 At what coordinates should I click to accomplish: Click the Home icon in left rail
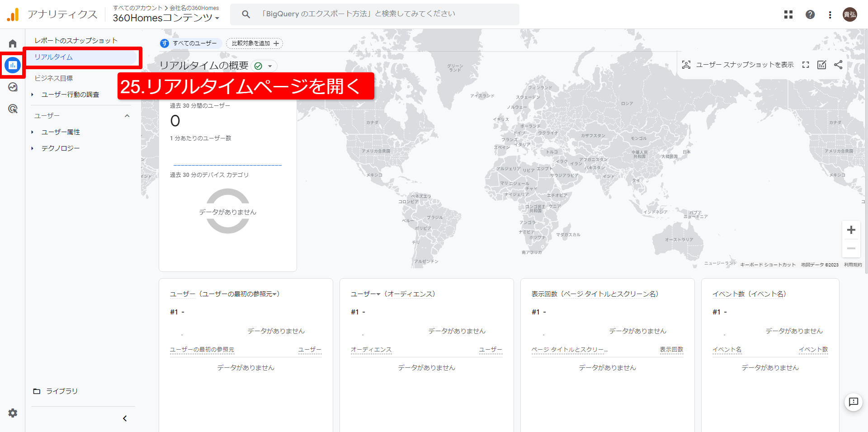(x=13, y=43)
